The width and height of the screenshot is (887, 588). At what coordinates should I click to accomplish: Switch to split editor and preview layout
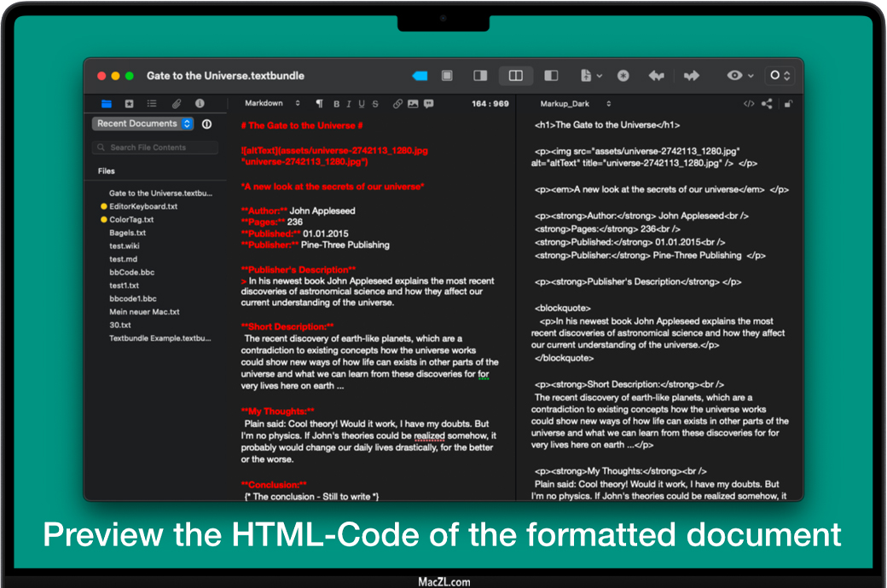[x=516, y=76]
